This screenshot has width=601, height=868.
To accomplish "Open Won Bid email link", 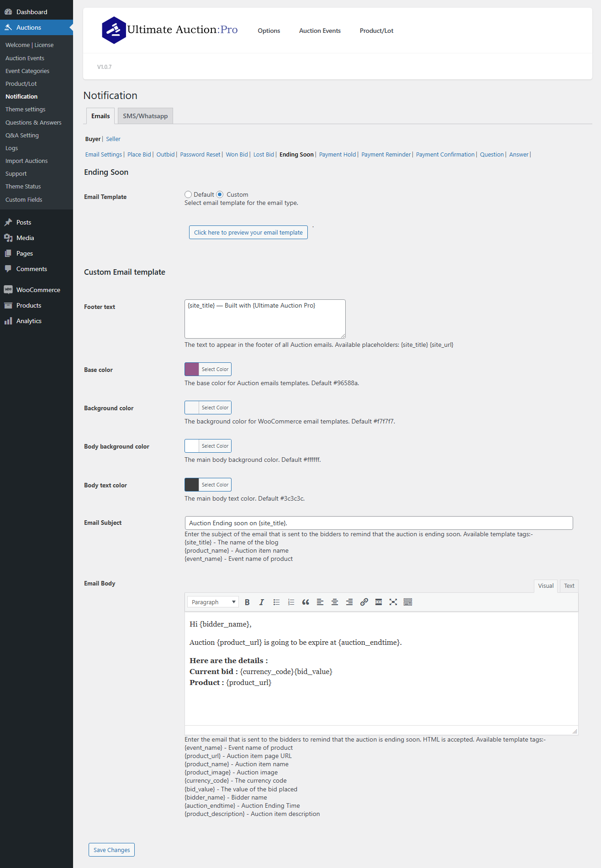I will tap(237, 154).
